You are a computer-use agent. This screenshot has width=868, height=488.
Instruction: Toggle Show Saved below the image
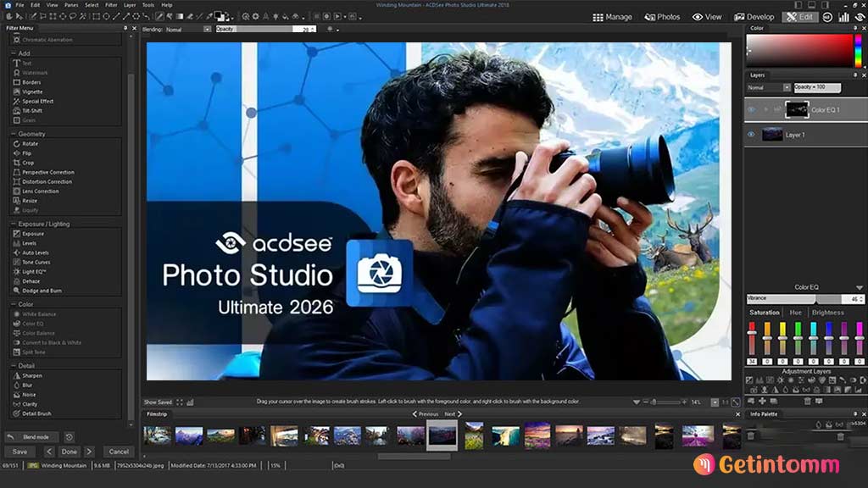pyautogui.click(x=158, y=402)
